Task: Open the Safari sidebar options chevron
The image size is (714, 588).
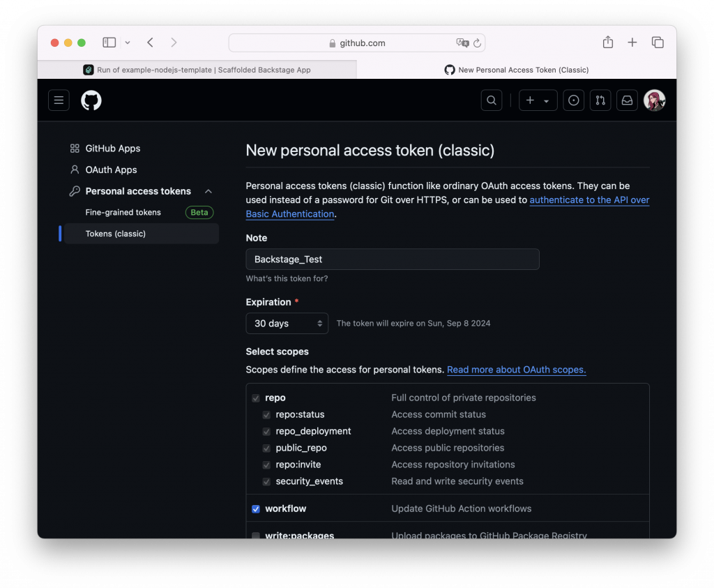Action: click(128, 43)
